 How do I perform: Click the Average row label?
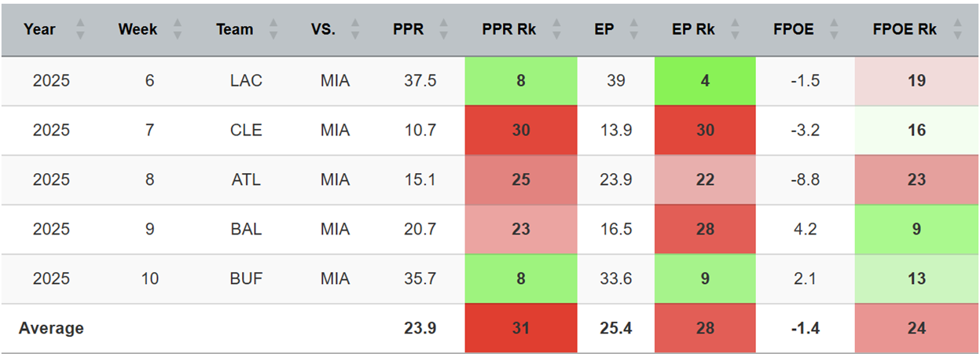point(51,328)
